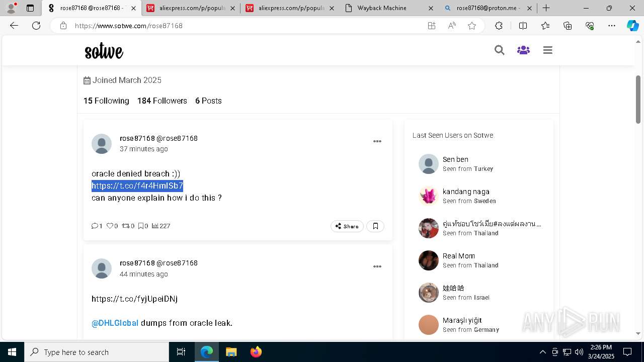This screenshot has width=644, height=362.
Task: Open the Sotwe search icon
Action: pos(499,50)
